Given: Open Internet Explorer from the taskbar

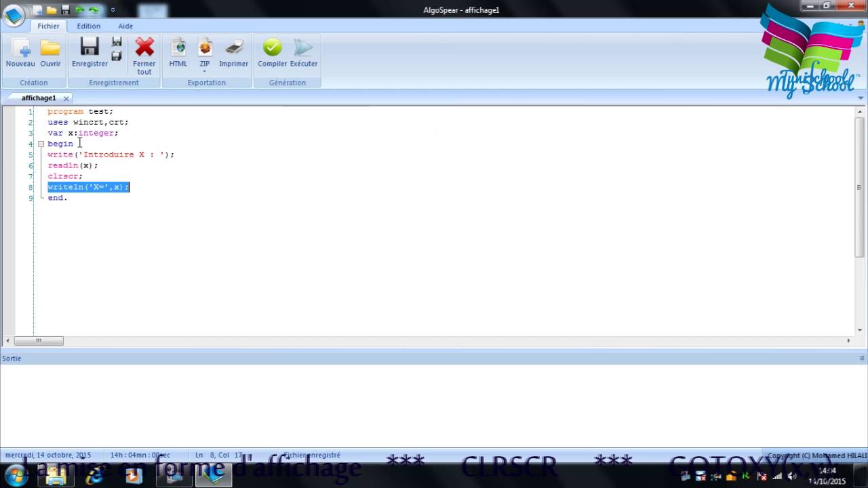Looking at the screenshot, I should coord(95,475).
